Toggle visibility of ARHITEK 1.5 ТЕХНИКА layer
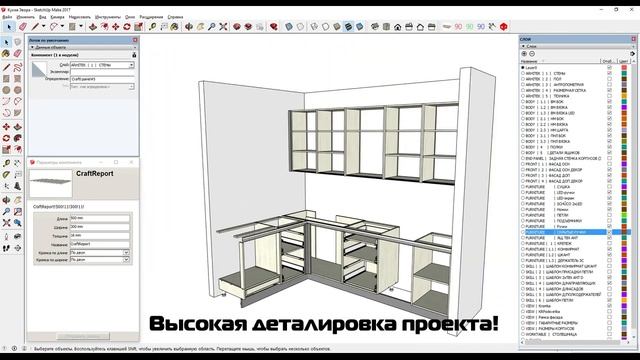The image size is (640, 360). (609, 96)
